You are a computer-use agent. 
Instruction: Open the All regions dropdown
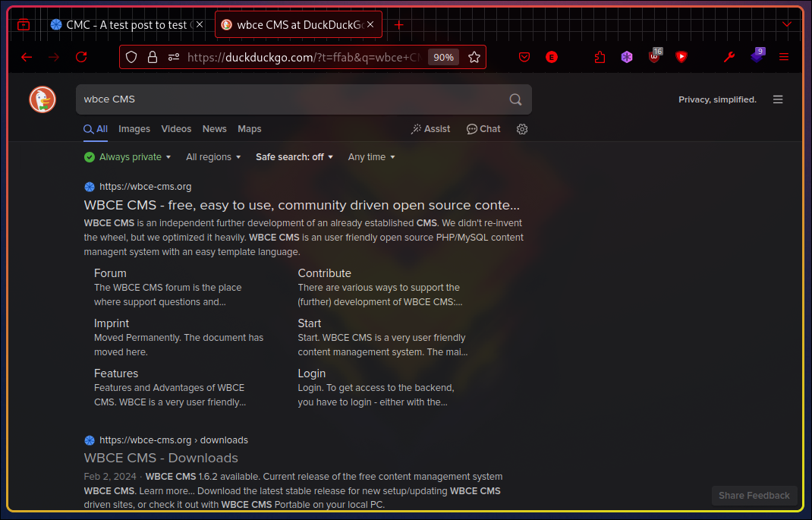pos(213,157)
